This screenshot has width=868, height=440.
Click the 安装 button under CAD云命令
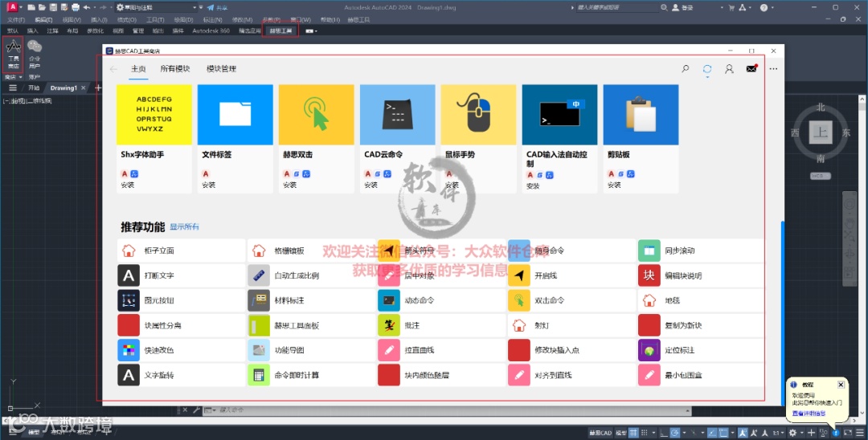coord(371,185)
